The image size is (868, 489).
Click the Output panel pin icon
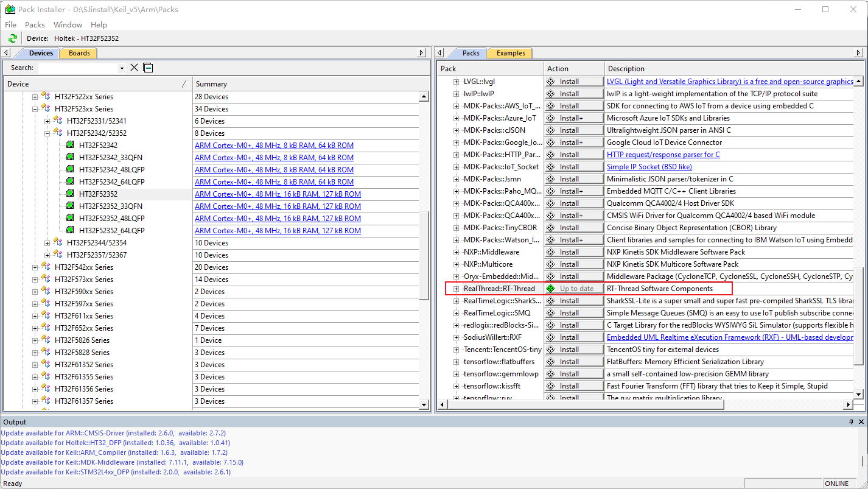tap(851, 422)
